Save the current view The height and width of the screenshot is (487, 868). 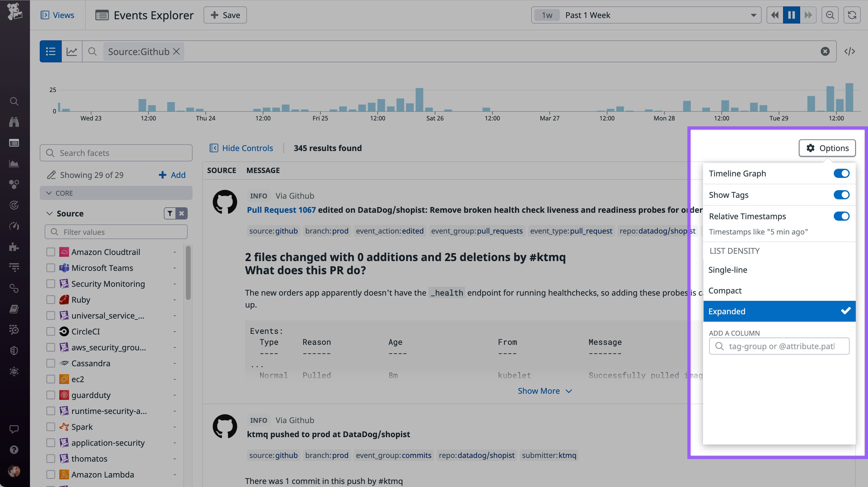click(x=224, y=15)
